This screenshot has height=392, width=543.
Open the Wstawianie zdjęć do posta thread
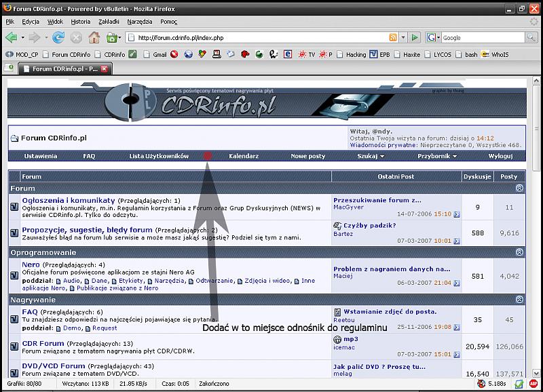point(390,311)
